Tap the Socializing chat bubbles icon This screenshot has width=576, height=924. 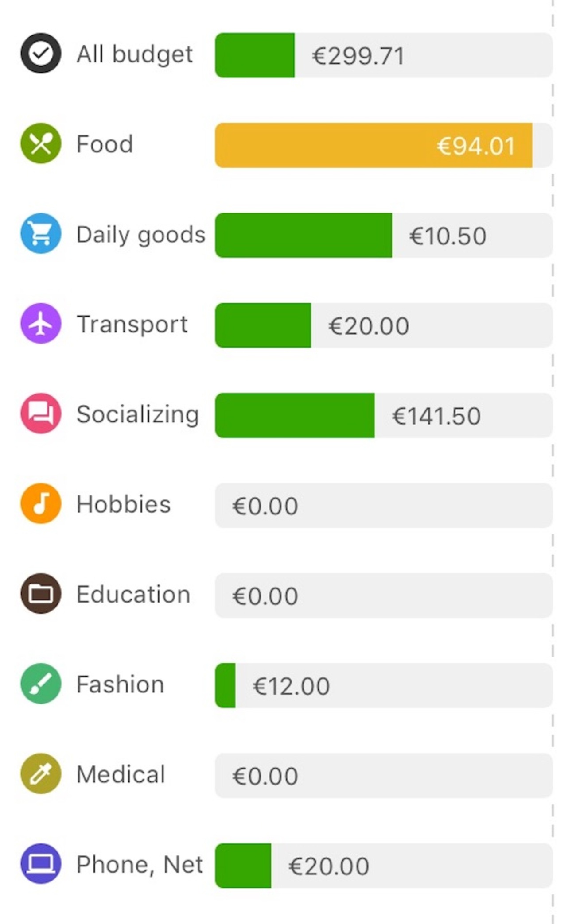pyautogui.click(x=41, y=414)
